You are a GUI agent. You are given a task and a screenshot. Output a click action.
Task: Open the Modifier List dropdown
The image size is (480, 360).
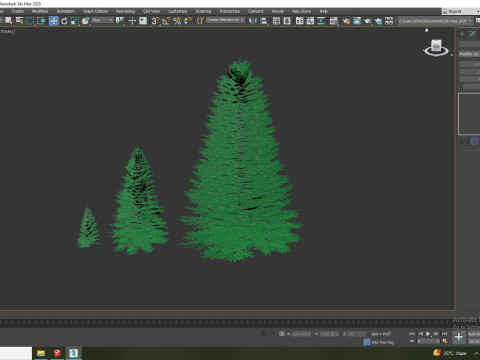469,54
